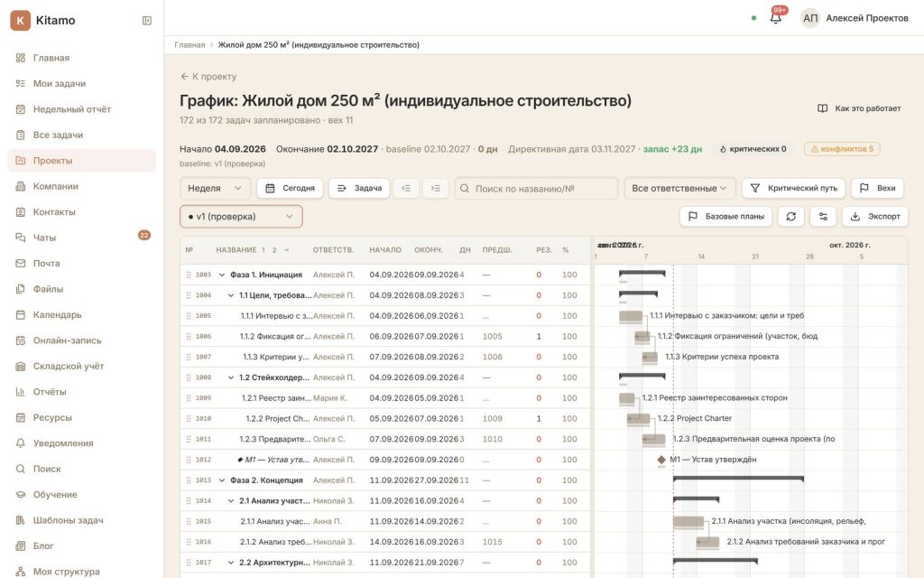Collapse 1.1 Цели, требова... group
924x578 pixels.
231,295
